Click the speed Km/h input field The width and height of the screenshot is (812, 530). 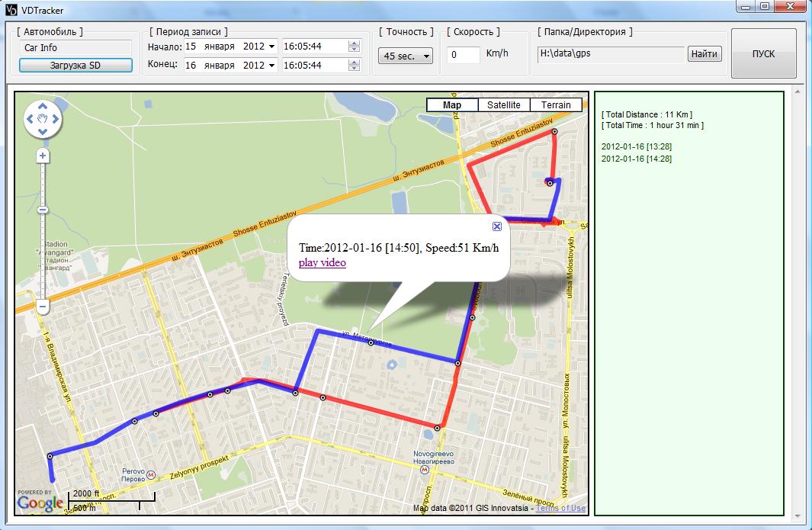463,55
